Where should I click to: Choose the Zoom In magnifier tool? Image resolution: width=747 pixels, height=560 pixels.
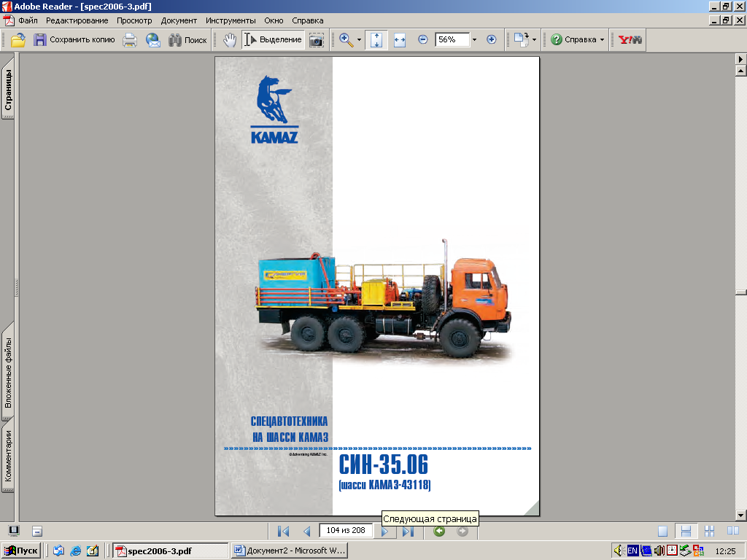(347, 40)
